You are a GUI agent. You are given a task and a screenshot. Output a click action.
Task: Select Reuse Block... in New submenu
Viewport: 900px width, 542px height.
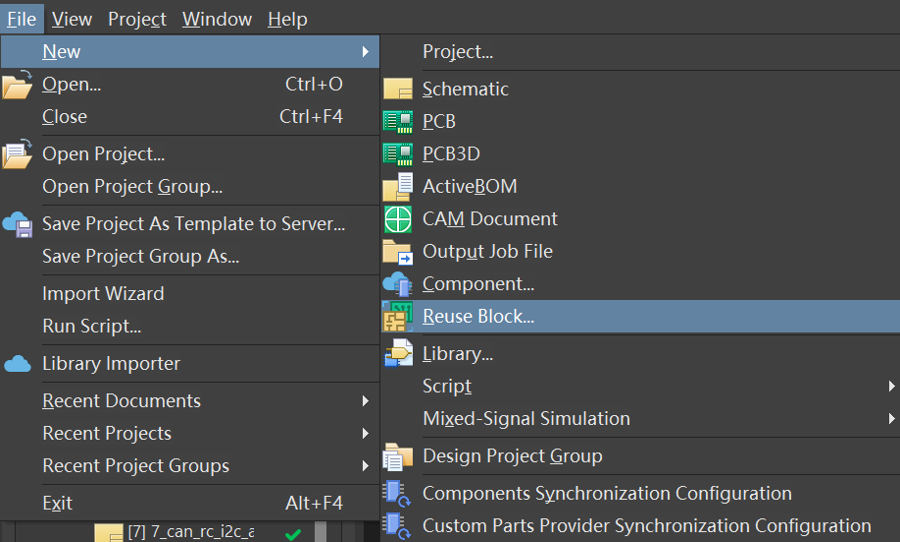pos(640,316)
